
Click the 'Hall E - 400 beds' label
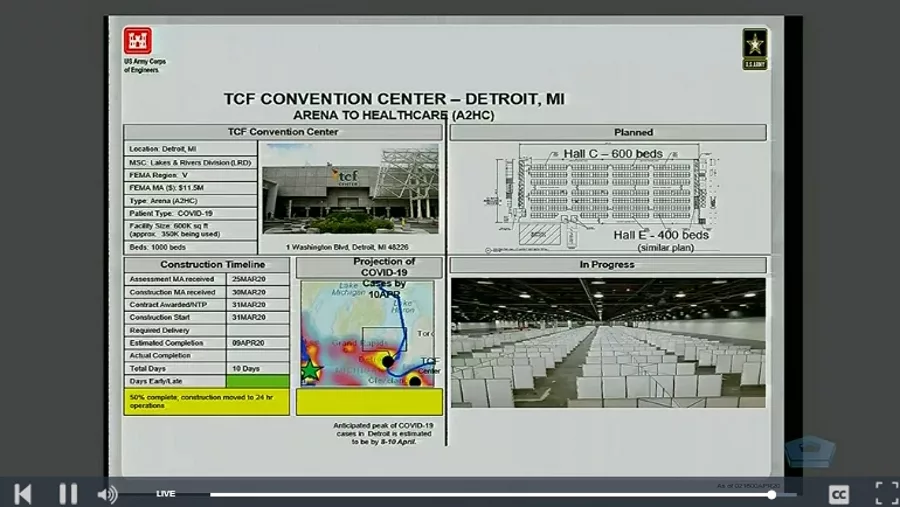661,235
